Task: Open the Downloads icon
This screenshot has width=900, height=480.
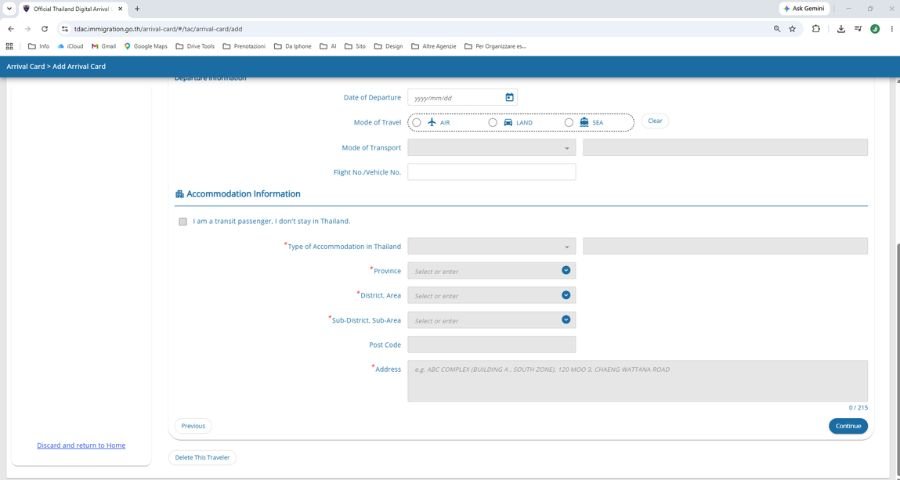Action: coord(841,29)
